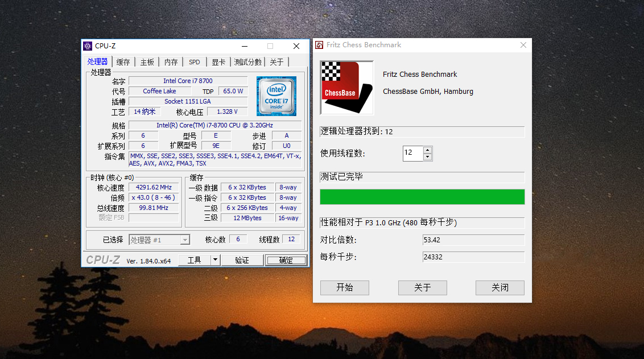Click the 关闭 button in Fritz Benchmark
Viewport: 644px width, 359px height.
(500, 287)
